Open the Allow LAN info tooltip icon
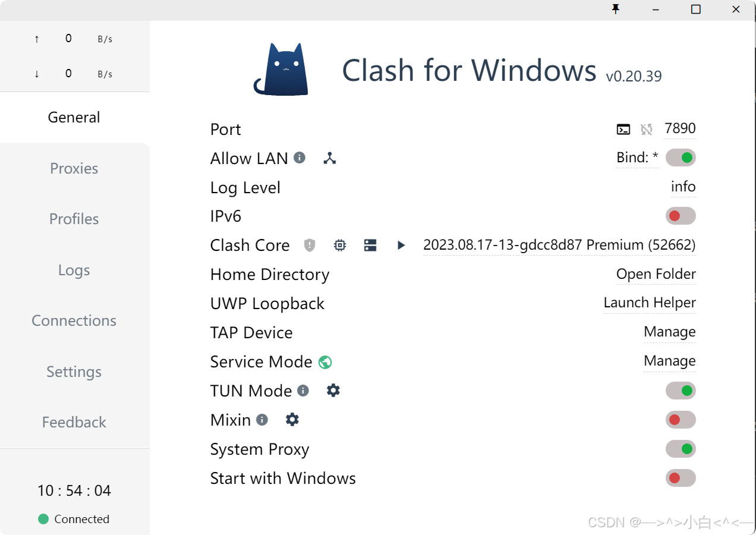 click(300, 157)
